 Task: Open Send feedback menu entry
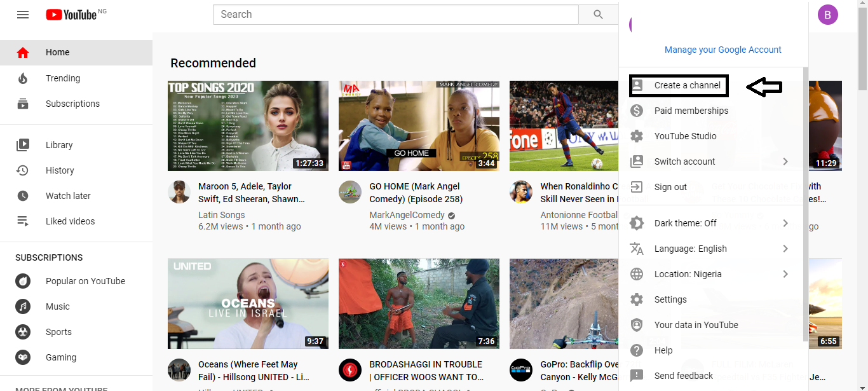(x=710, y=376)
